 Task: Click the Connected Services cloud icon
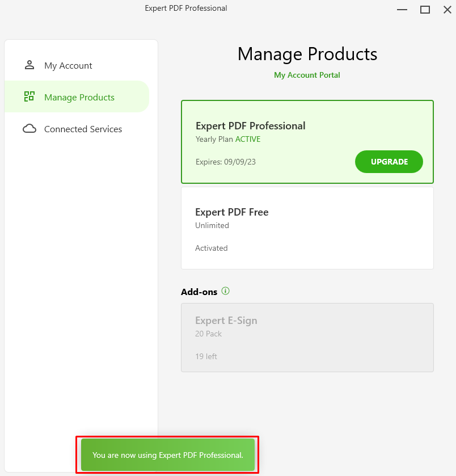(x=29, y=129)
